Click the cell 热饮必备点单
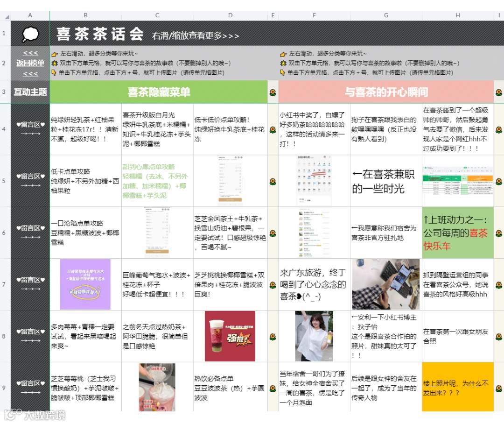The width and height of the screenshot is (504, 424). click(x=230, y=387)
